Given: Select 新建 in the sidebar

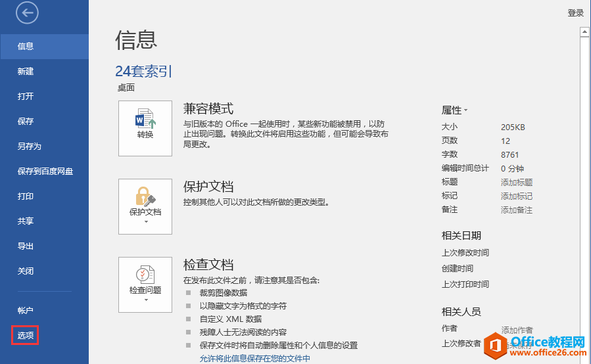Looking at the screenshot, I should (26, 71).
